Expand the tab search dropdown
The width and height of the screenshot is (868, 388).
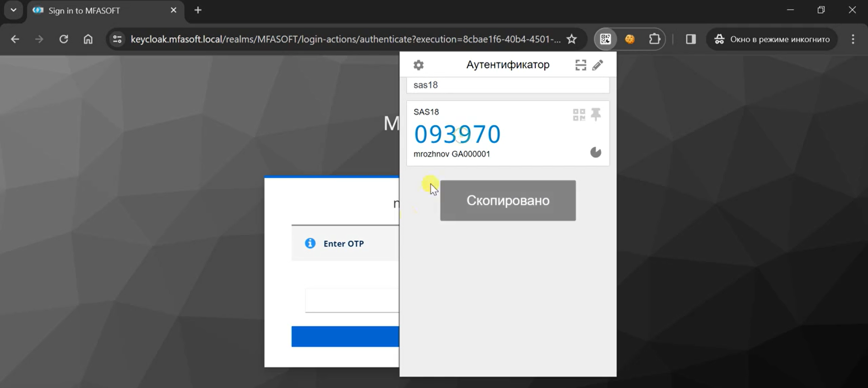[14, 10]
